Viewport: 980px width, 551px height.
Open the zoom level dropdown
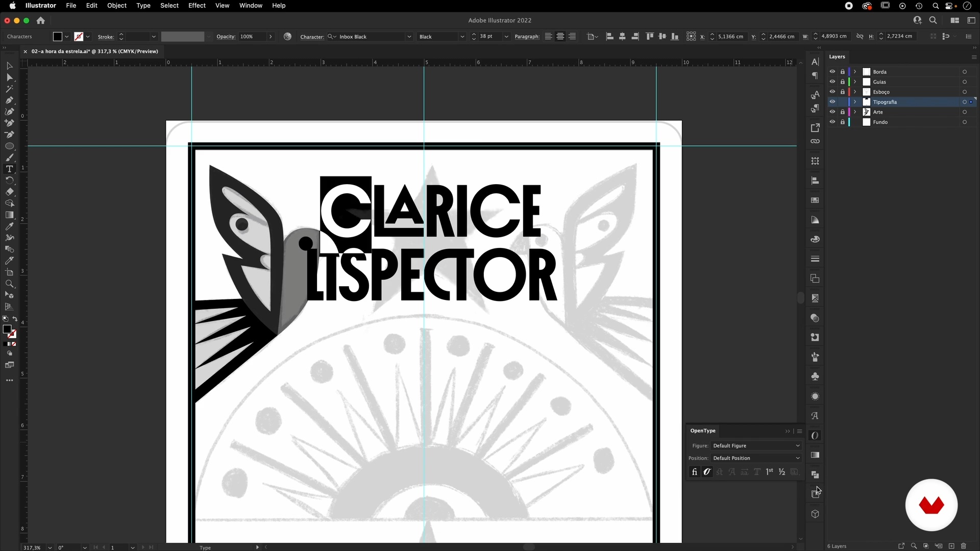click(x=50, y=547)
